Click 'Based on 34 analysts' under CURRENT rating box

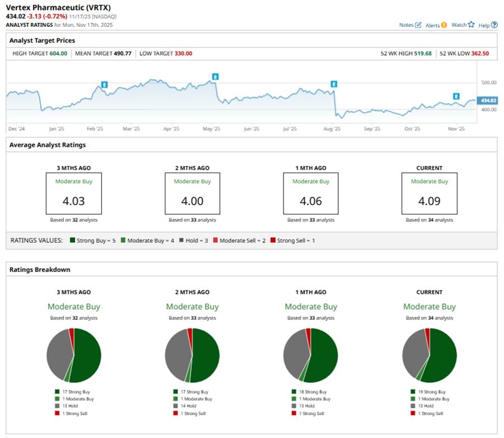(429, 220)
